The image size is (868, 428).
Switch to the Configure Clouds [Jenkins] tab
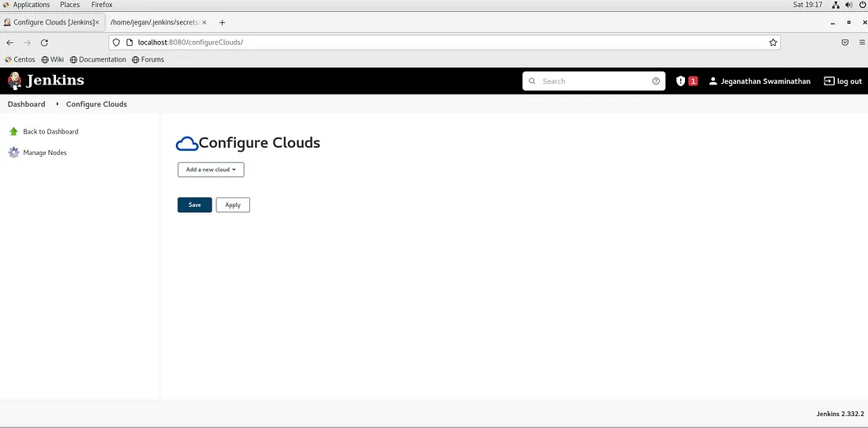(51, 23)
